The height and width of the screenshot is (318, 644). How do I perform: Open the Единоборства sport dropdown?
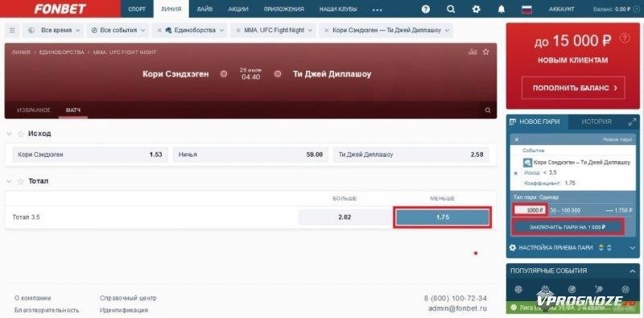pyautogui.click(x=190, y=31)
